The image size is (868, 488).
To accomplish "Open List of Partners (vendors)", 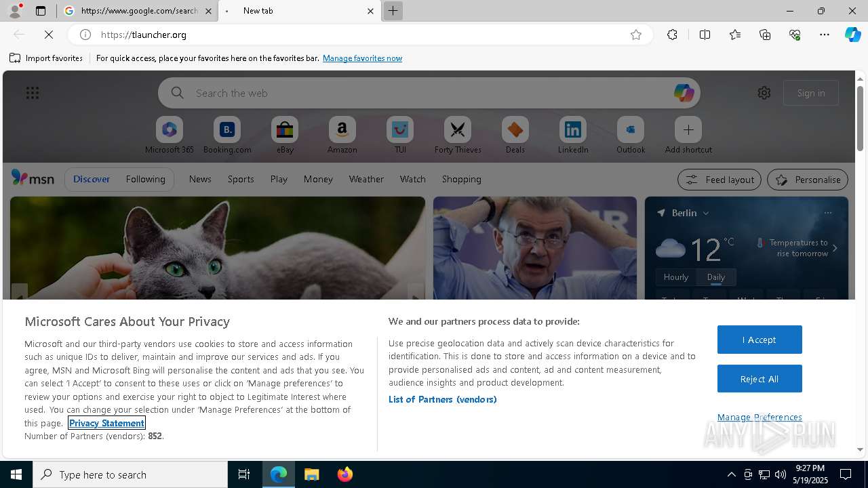I will (x=443, y=399).
